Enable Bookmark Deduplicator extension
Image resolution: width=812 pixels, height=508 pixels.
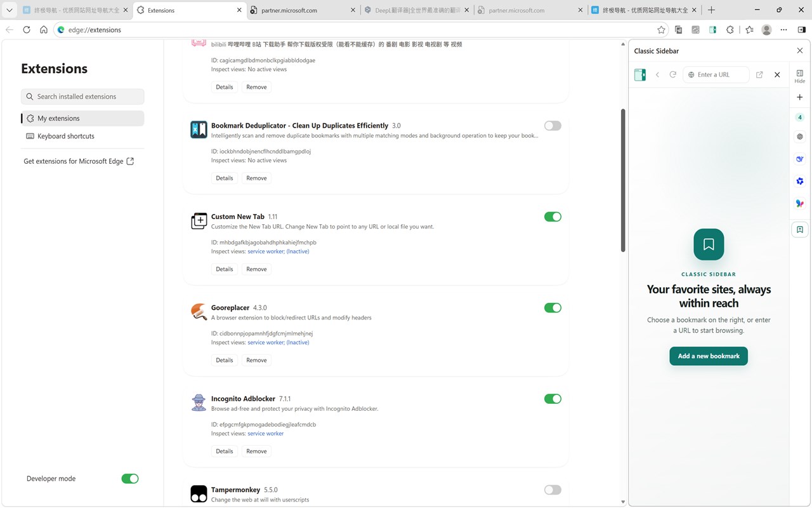pos(553,126)
